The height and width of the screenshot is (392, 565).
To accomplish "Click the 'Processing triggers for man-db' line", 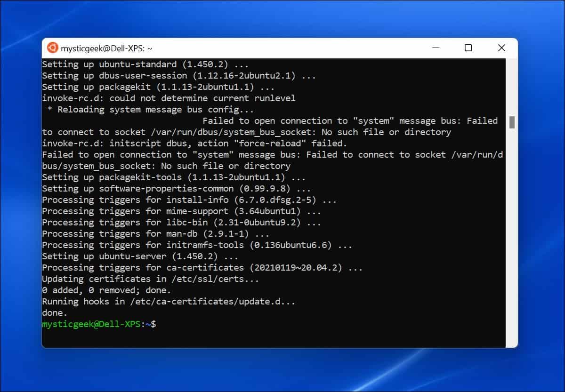I will (x=155, y=233).
